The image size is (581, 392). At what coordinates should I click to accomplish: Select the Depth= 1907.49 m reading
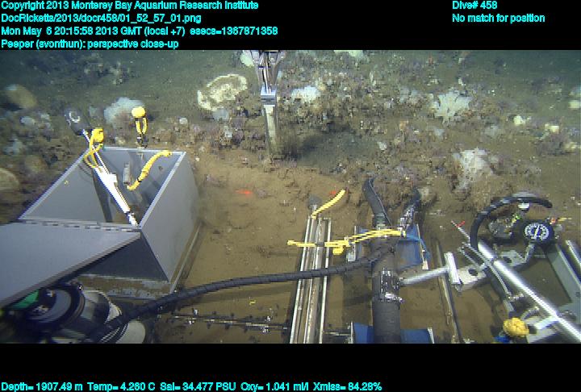click(42, 386)
